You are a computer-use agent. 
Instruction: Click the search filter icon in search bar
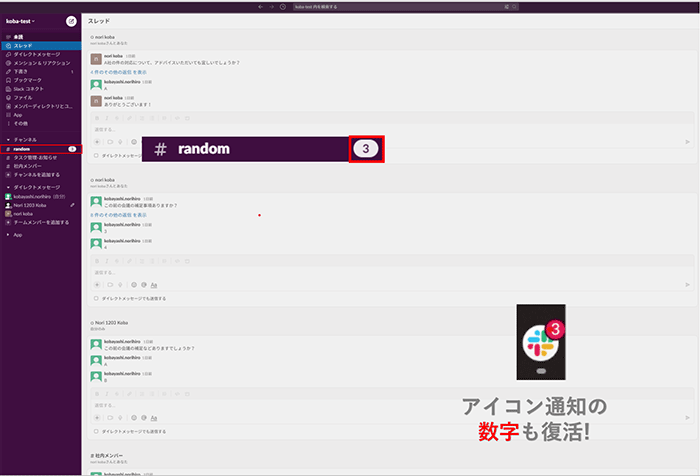tap(507, 7)
